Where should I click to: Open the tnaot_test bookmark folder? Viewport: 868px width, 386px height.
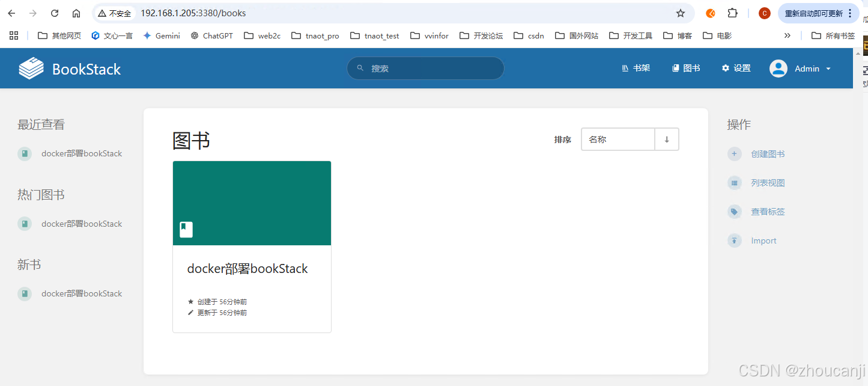click(375, 35)
